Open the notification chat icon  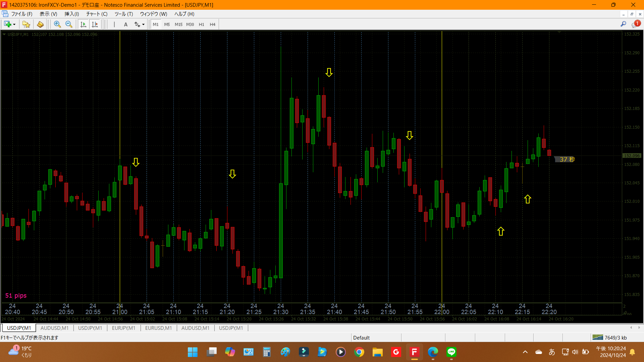[635, 24]
